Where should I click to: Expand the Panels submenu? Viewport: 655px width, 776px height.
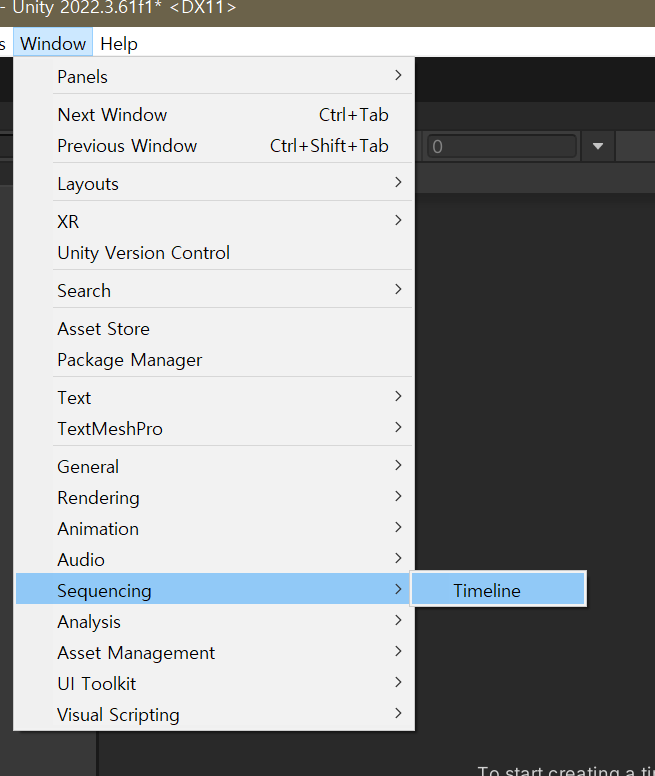[214, 76]
